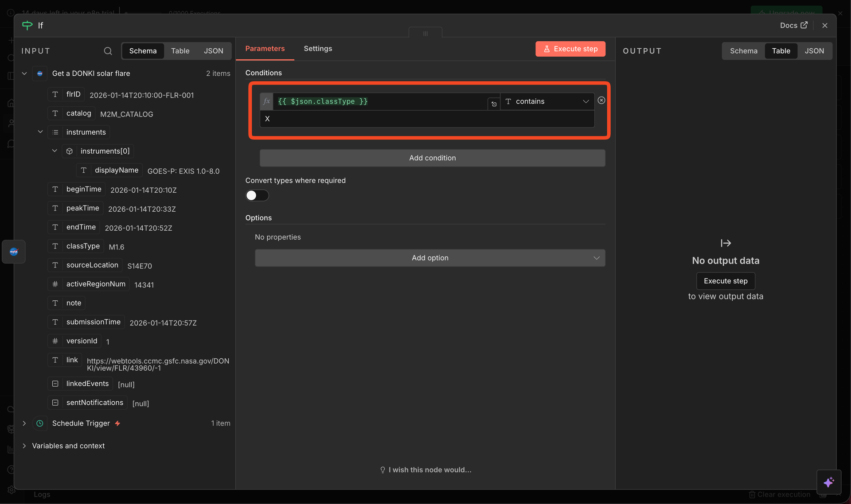The image size is (851, 504).
Task: Click the fx expression icon in condition
Action: coord(266,101)
